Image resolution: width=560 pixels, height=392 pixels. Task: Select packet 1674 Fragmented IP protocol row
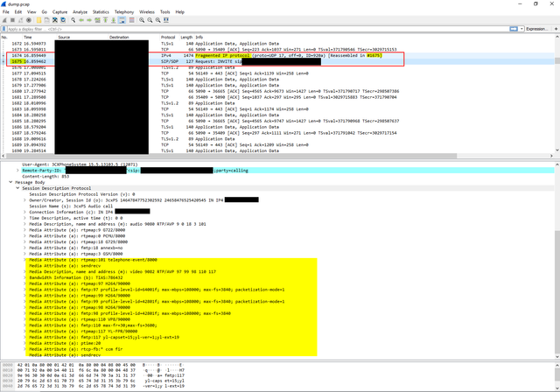tap(277, 56)
